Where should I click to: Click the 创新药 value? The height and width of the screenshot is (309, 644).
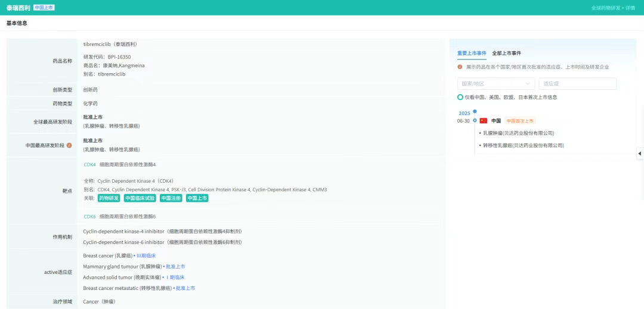tap(91, 90)
